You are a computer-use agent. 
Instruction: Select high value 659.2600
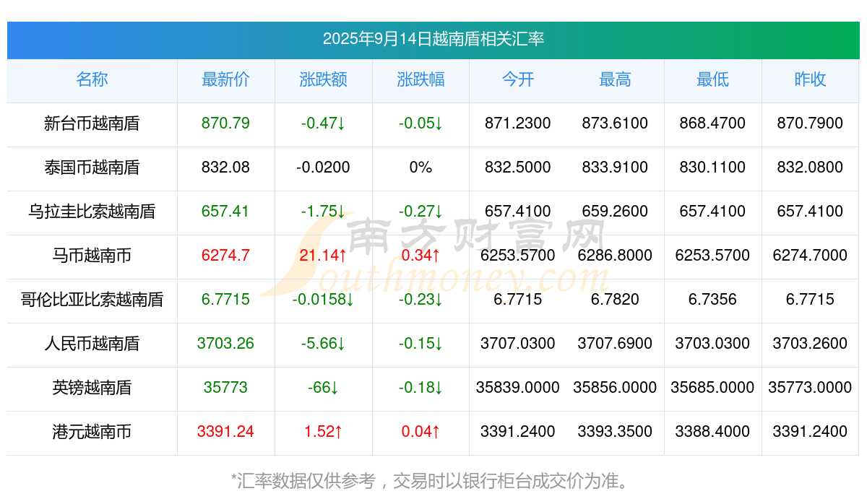tap(615, 212)
